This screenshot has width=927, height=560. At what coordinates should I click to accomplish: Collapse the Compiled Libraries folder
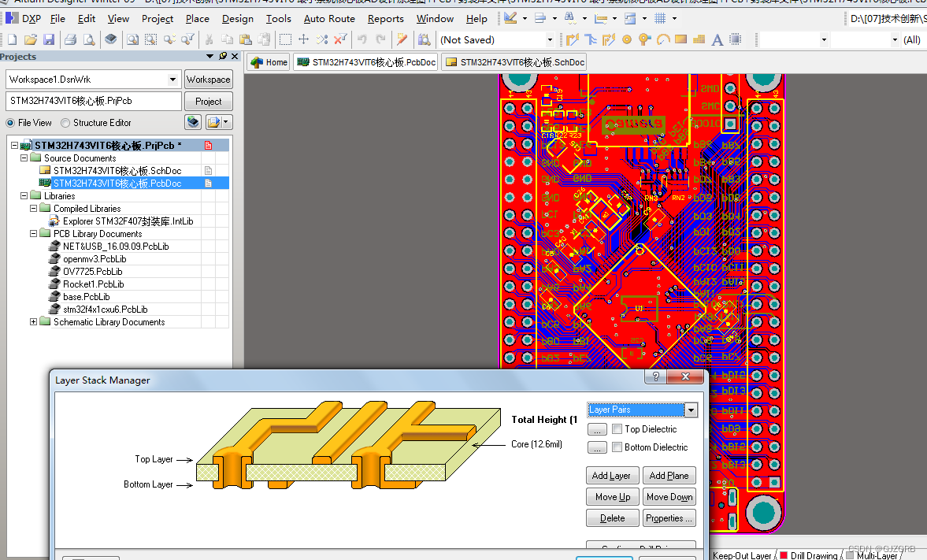click(34, 208)
